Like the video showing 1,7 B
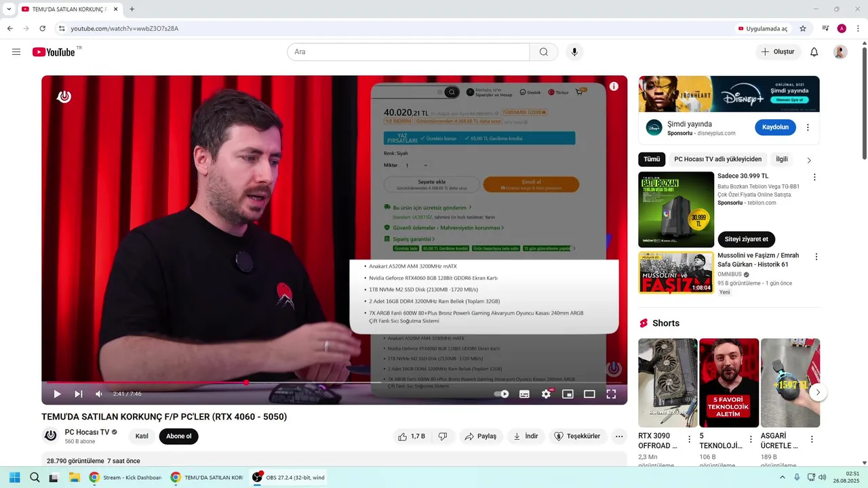 pyautogui.click(x=412, y=436)
